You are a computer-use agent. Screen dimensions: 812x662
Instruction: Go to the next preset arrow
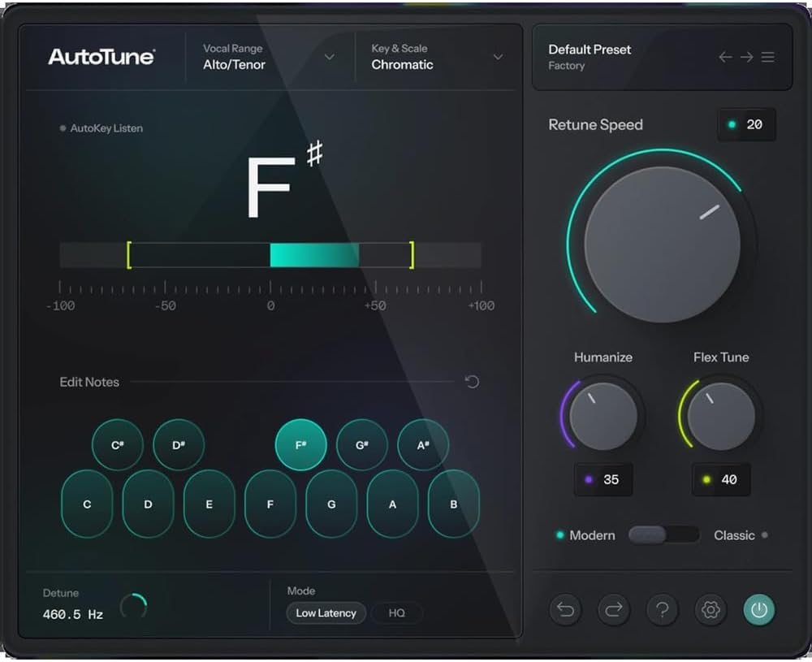(x=746, y=57)
